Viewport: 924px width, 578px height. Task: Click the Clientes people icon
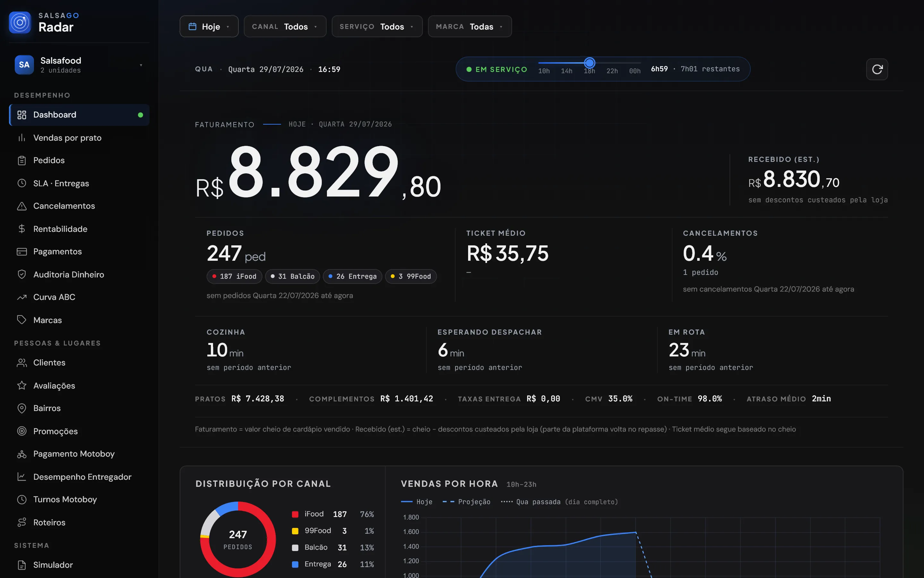coord(22,363)
